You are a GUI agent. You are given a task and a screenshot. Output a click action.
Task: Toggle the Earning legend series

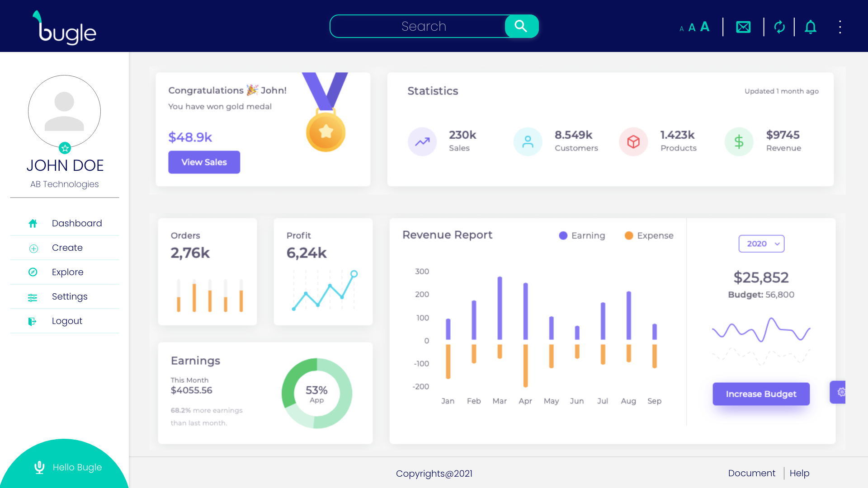tap(582, 235)
